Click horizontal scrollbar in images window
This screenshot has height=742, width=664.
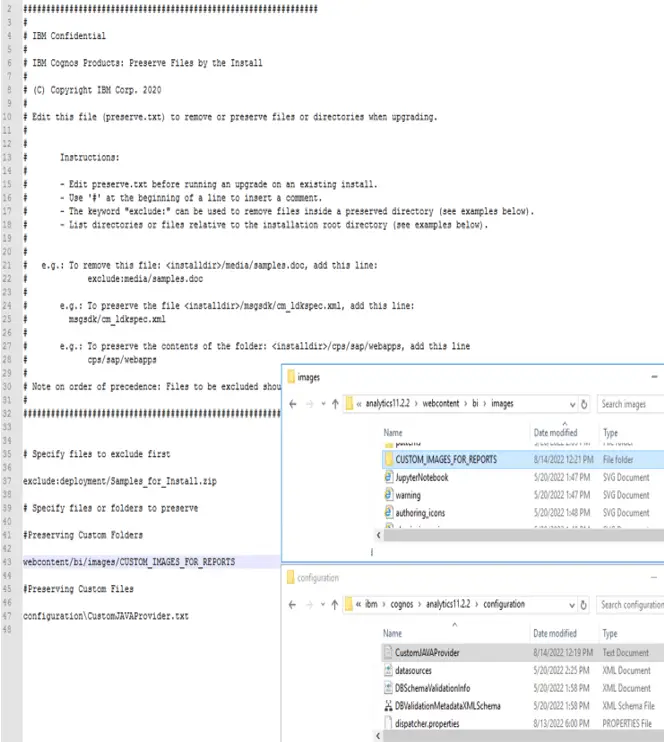pyautogui.click(x=523, y=535)
